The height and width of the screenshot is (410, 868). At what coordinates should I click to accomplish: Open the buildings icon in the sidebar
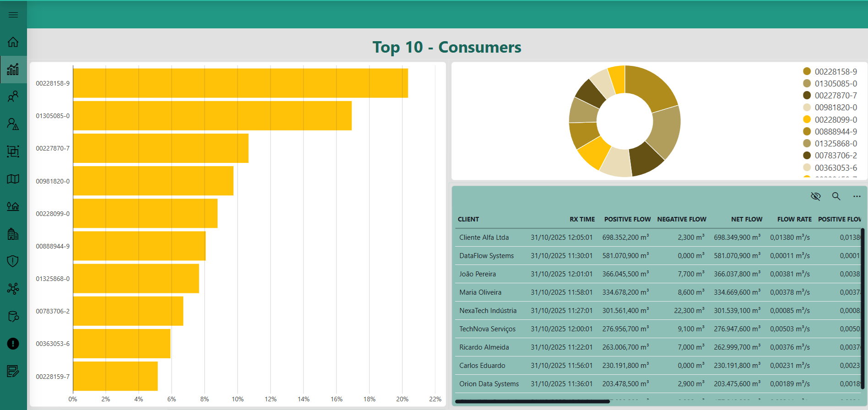(x=13, y=234)
